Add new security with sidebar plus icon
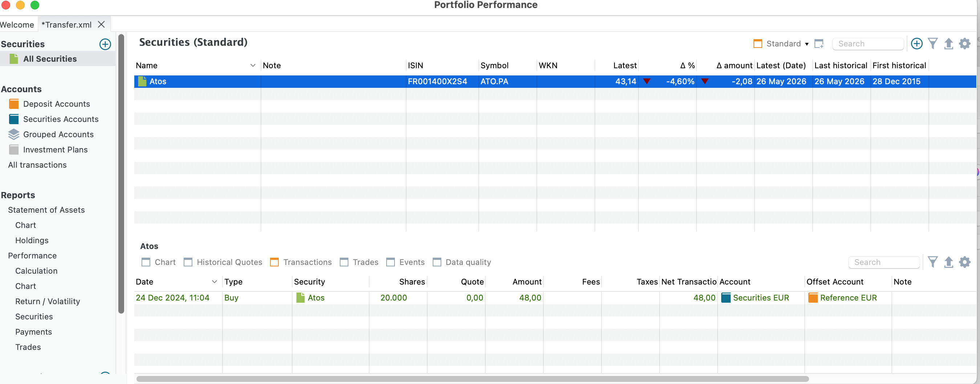This screenshot has height=384, width=980. [105, 44]
